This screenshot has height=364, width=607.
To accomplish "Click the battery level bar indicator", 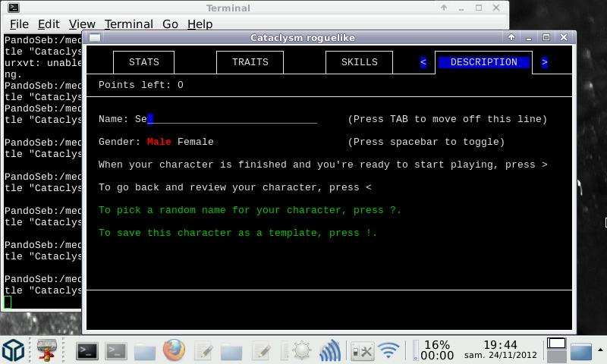I will point(416,350).
